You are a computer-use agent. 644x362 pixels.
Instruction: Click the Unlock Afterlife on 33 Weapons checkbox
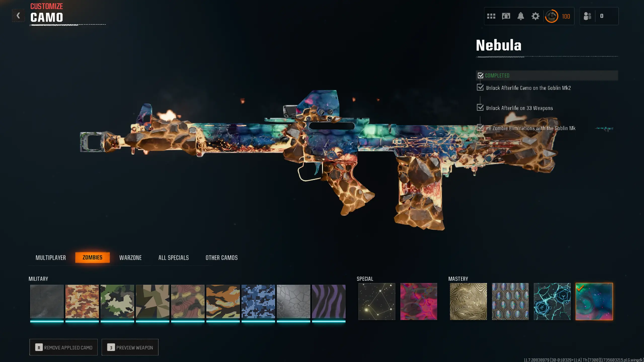pyautogui.click(x=480, y=107)
